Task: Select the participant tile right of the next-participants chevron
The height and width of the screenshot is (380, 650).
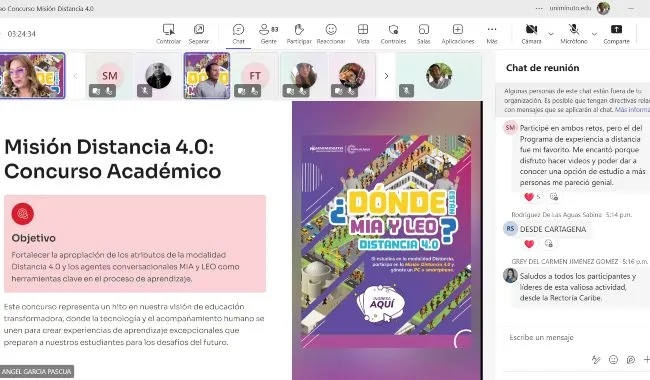Action: (439, 76)
